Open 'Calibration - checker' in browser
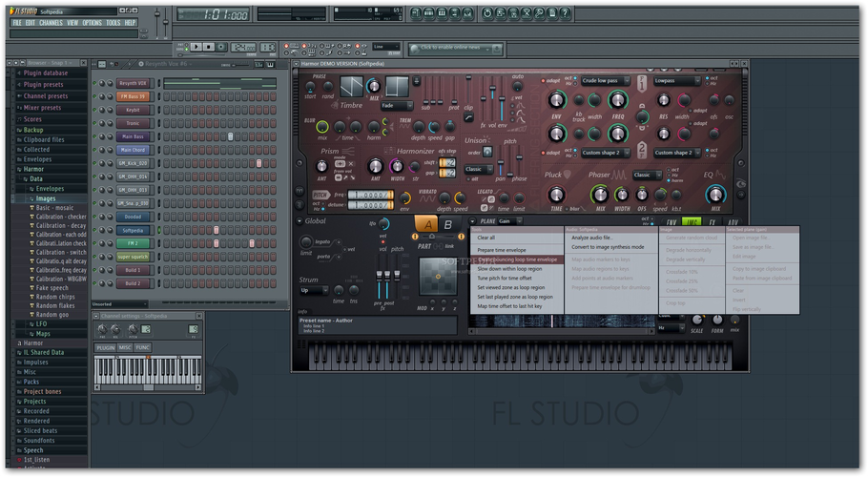This screenshot has height=477, width=868. click(61, 217)
